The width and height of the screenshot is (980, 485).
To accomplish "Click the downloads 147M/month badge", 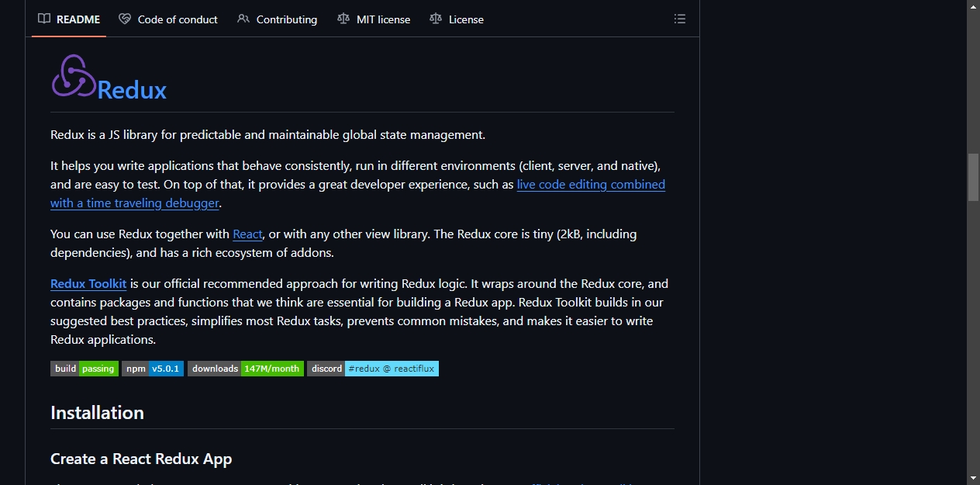I will pos(246,369).
